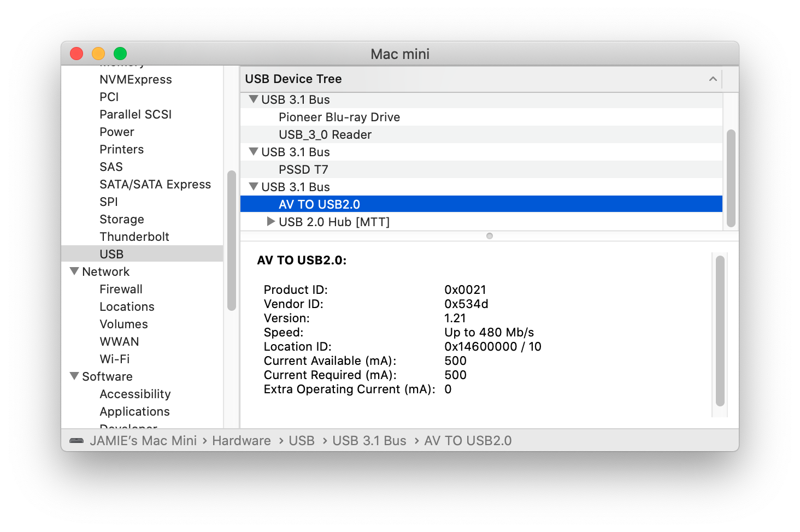Collapse the Network section in the sidebar
Screen dimensions: 800x532
tap(74, 270)
